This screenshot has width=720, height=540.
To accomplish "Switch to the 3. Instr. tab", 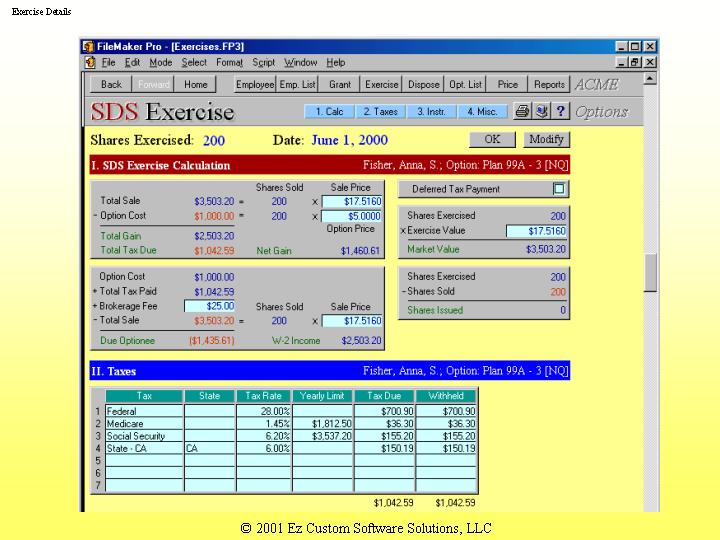I will 431,112.
